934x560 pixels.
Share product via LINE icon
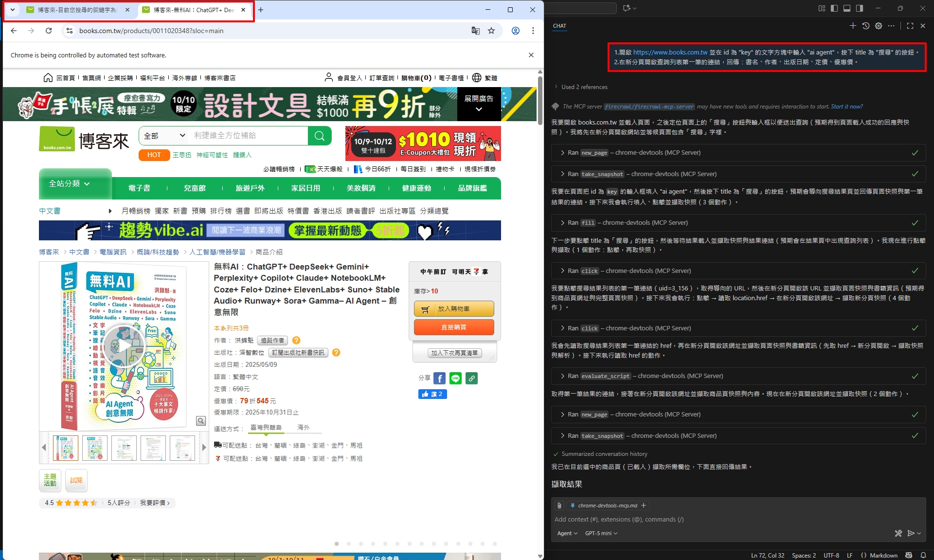455,379
